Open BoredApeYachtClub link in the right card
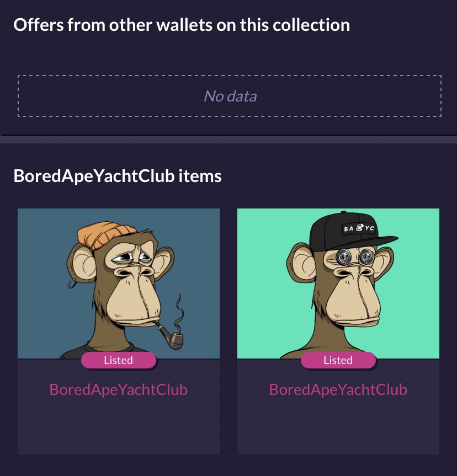Image resolution: width=457 pixels, height=476 pixels. tap(338, 390)
